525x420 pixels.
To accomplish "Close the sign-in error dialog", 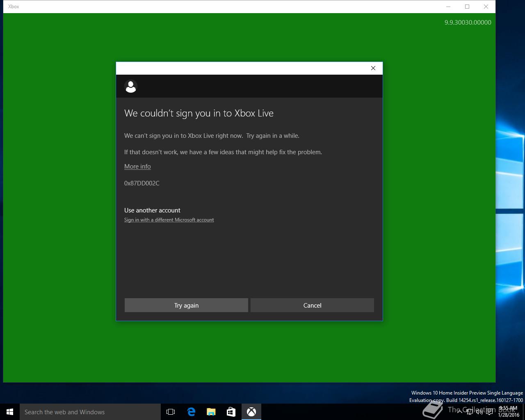I will click(373, 68).
